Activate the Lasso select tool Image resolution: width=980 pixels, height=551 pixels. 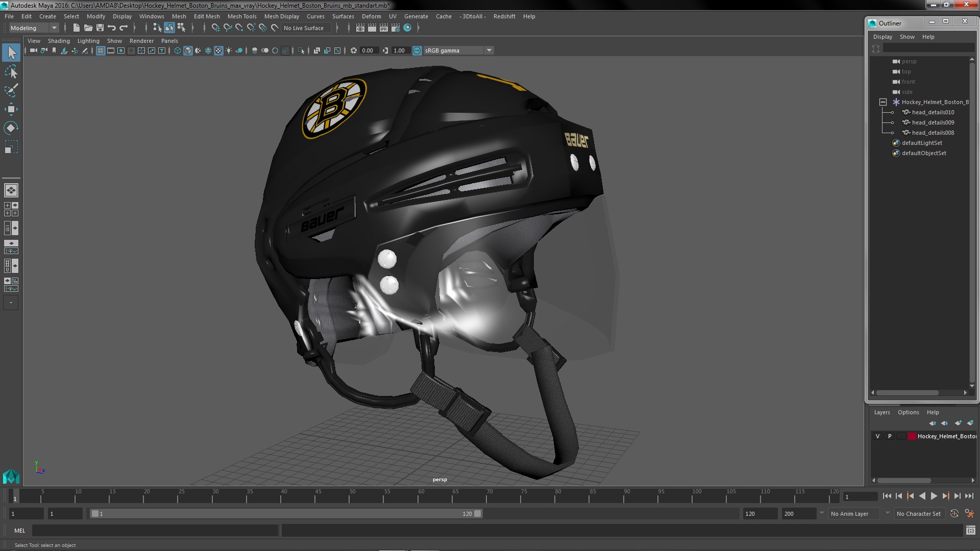coord(11,71)
